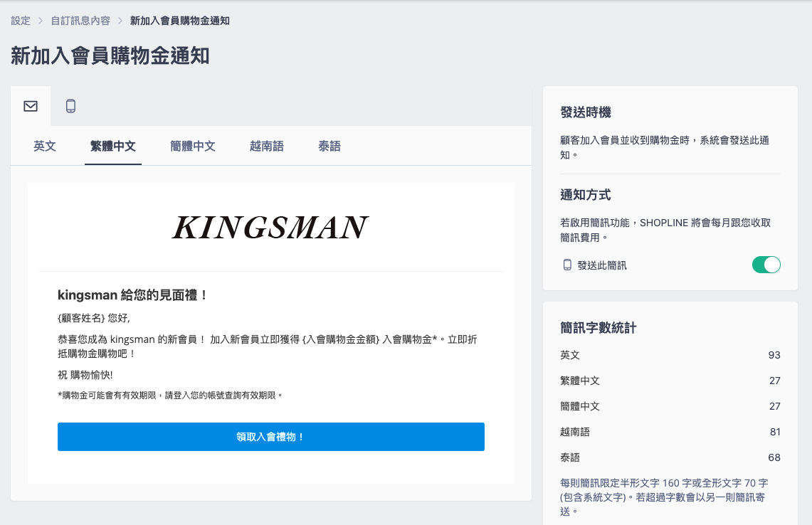Go to 設定 in the breadcrumb

pyautogui.click(x=21, y=21)
